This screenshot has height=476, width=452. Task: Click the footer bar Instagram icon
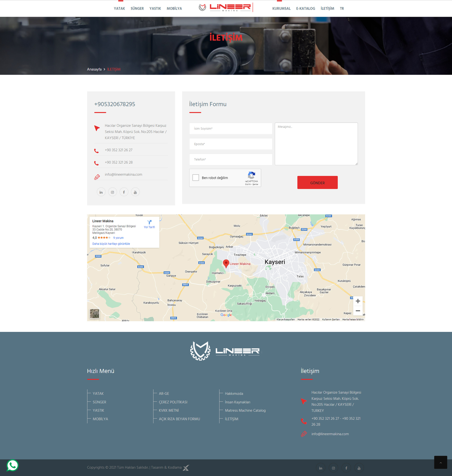click(333, 468)
